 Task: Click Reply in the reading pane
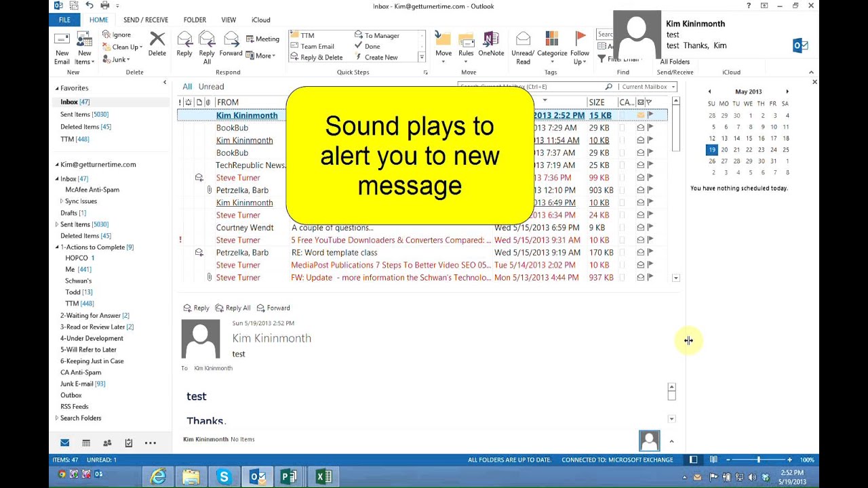tap(196, 308)
